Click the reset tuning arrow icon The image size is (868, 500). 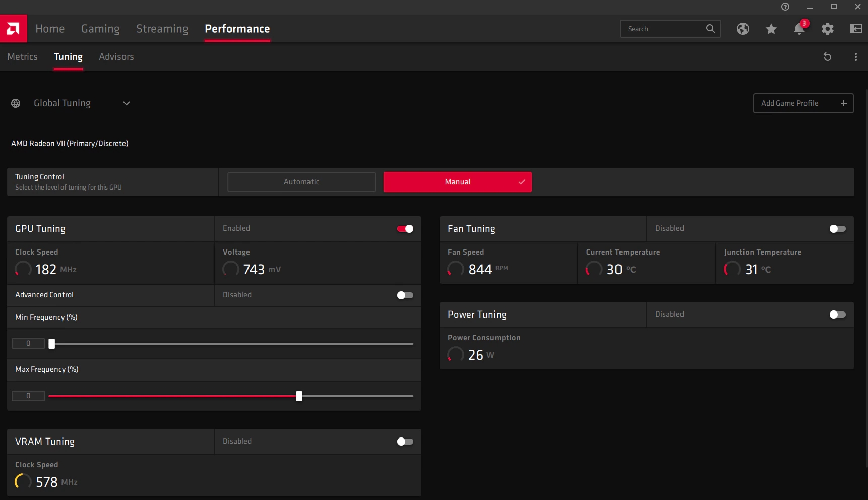tap(827, 57)
